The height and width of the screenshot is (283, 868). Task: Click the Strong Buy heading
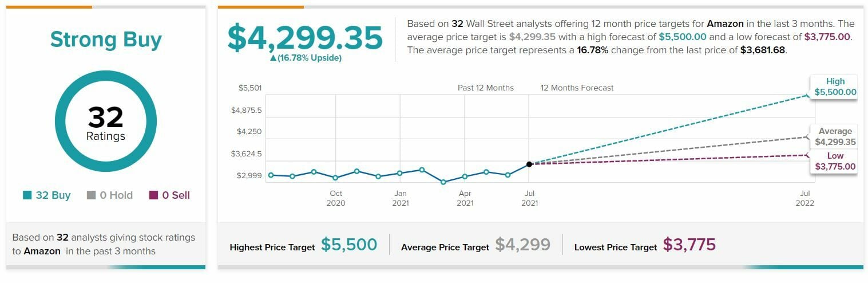point(106,40)
